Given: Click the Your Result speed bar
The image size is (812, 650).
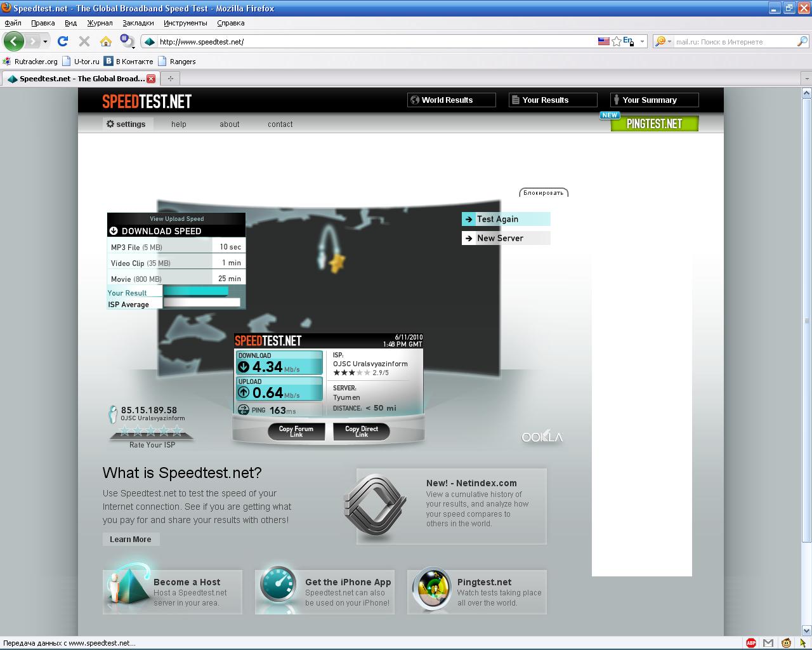Looking at the screenshot, I should (195, 291).
